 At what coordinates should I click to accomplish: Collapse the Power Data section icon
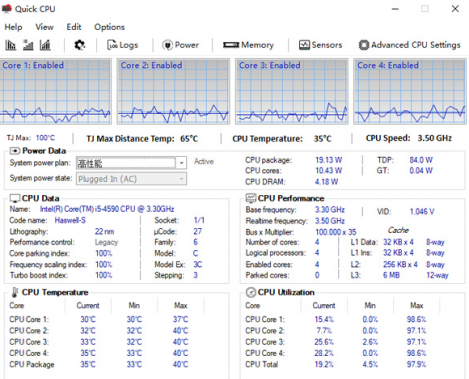click(x=15, y=151)
